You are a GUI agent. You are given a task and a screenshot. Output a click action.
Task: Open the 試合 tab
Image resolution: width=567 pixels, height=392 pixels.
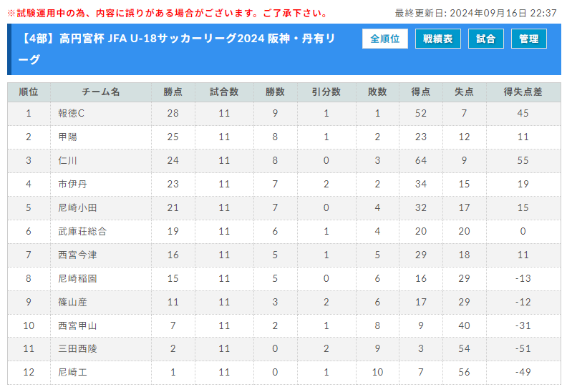tap(485, 39)
